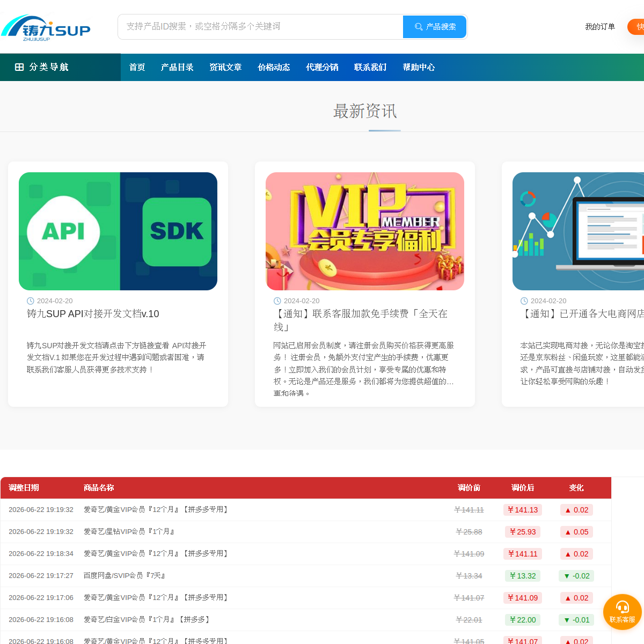Viewport: 644px width, 644px height.
Task: Click the clock icon on the VIP article
Action: [277, 301]
